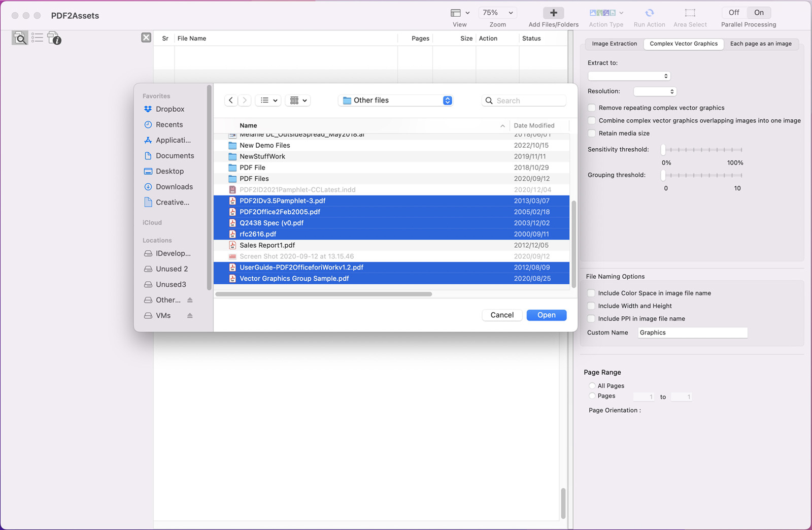The height and width of the screenshot is (530, 812).
Task: Switch to Complex Vector Graphics tab
Action: point(684,44)
